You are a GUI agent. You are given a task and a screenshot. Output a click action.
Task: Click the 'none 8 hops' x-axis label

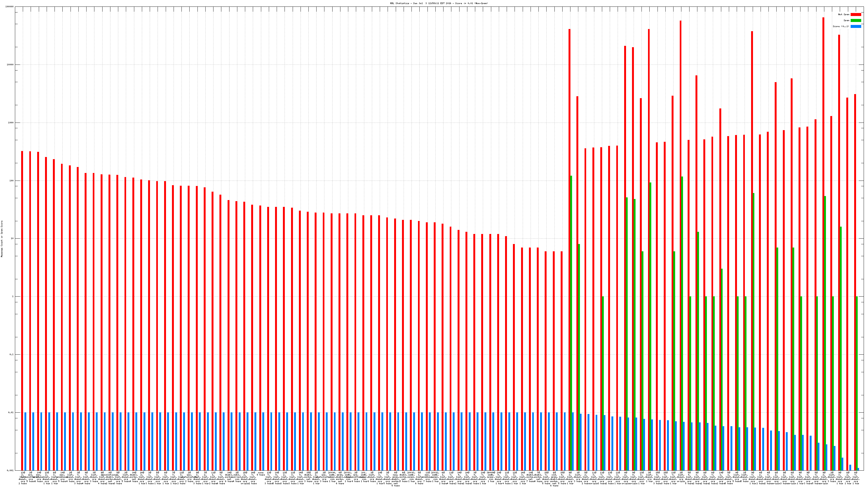[x=261, y=474]
